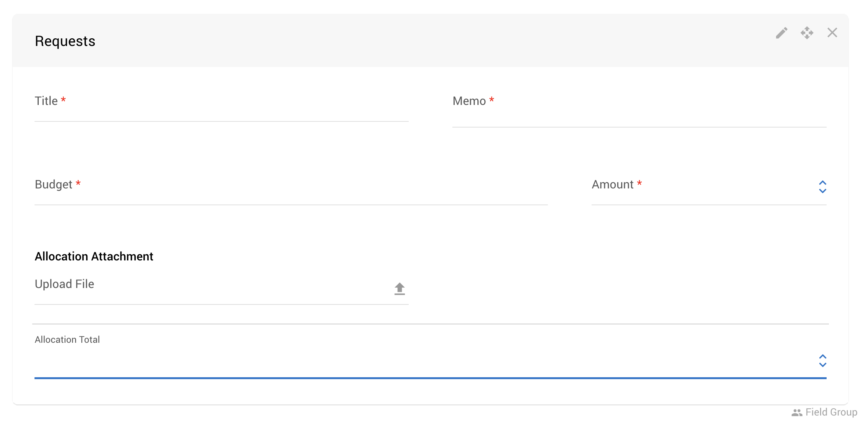Click the pencil edit icon in Requests header
Viewport: 868px width, 432px height.
pos(782,33)
